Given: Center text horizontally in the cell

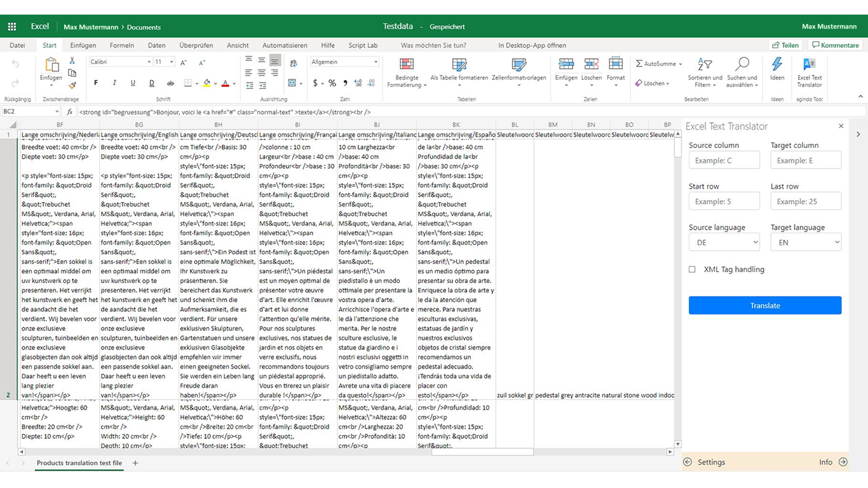Looking at the screenshot, I should pos(262,72).
